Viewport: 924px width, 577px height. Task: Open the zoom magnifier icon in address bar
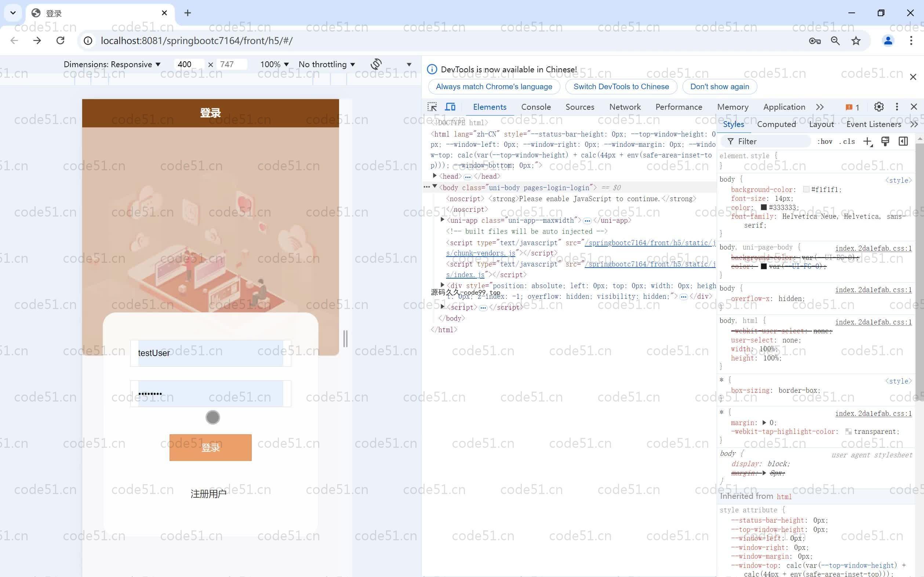(x=835, y=41)
